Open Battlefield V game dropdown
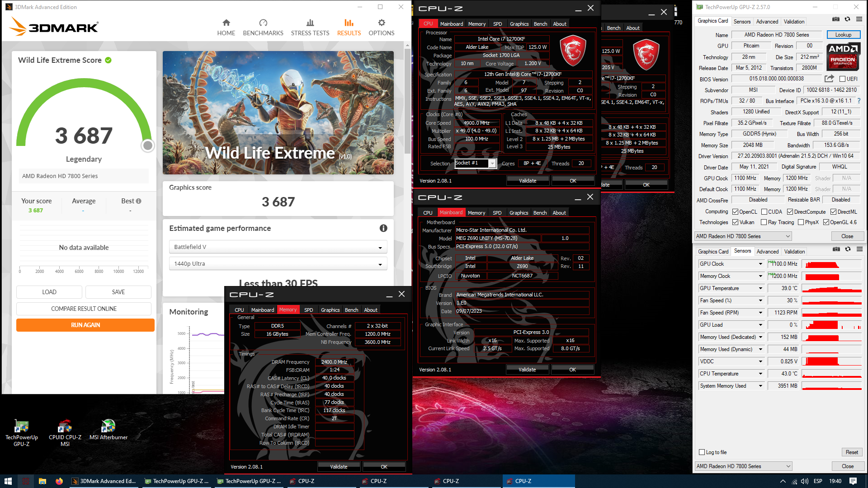The image size is (868, 488). [x=278, y=247]
